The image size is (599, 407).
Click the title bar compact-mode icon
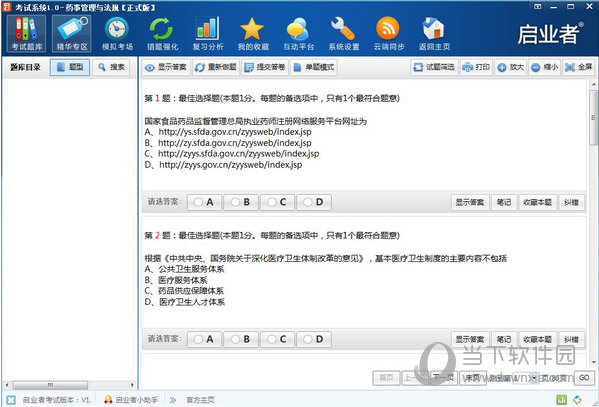tap(537, 6)
